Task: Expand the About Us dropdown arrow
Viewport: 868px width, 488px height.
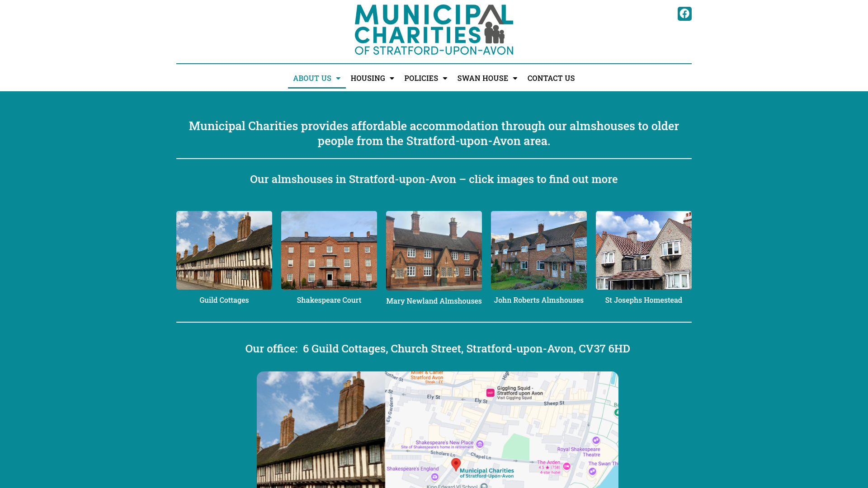Action: point(338,78)
